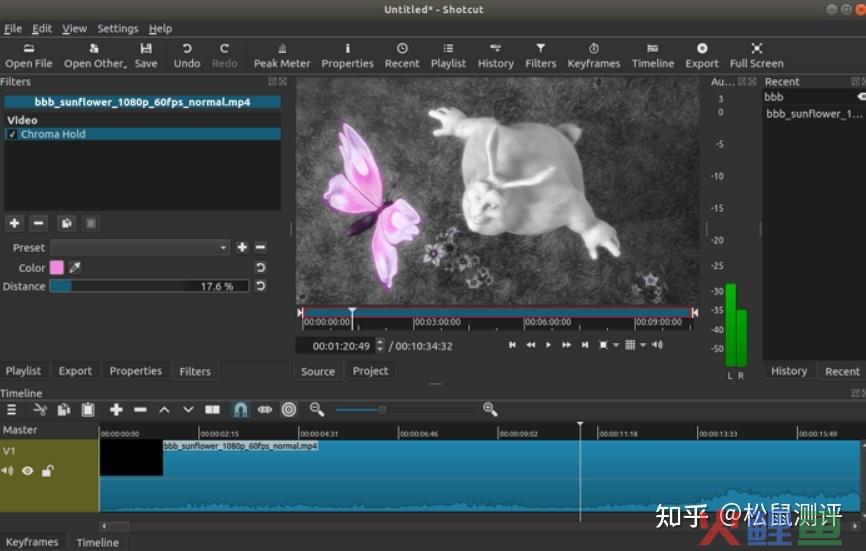This screenshot has height=551, width=866.
Task: Click the pink Color swatch
Action: click(57, 268)
